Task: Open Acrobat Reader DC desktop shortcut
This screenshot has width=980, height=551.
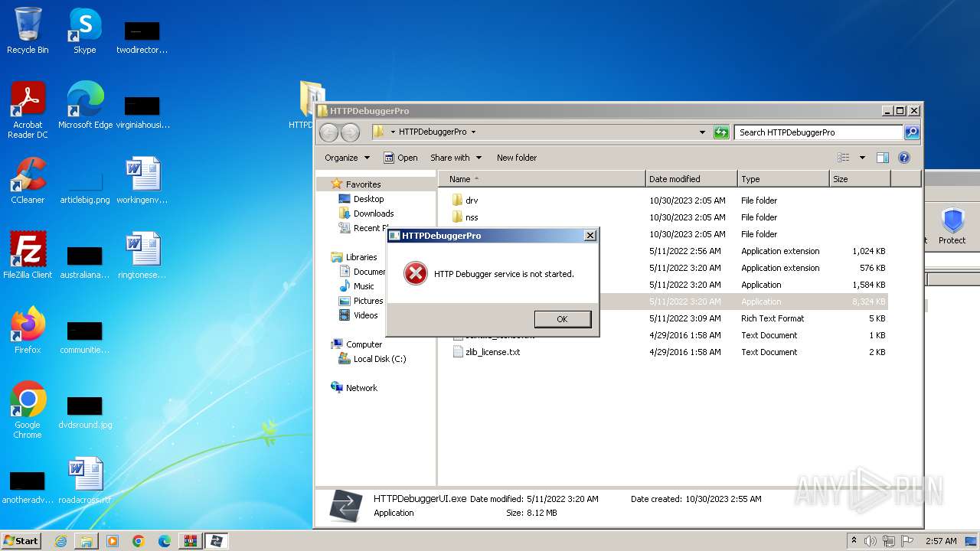Action: [28, 110]
